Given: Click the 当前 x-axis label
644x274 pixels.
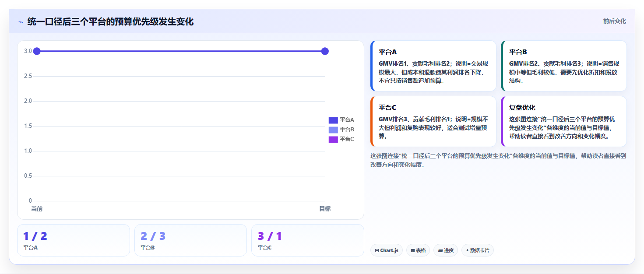Looking at the screenshot, I should coord(37,209).
